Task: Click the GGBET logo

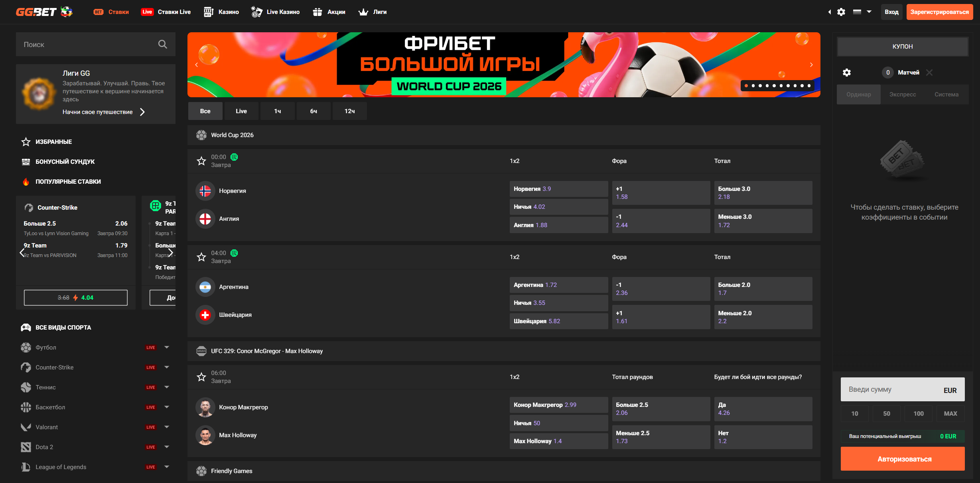Action: pos(44,12)
